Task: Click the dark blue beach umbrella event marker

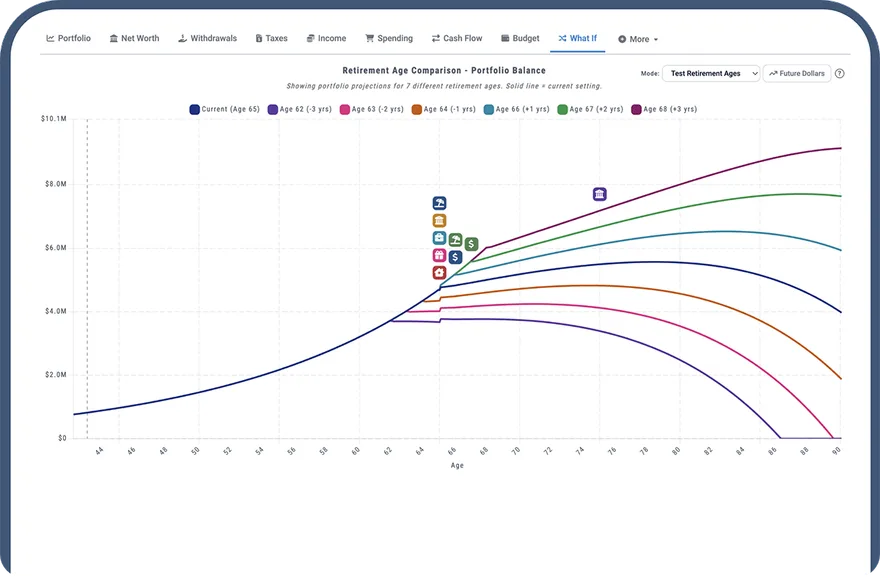Action: pyautogui.click(x=439, y=203)
